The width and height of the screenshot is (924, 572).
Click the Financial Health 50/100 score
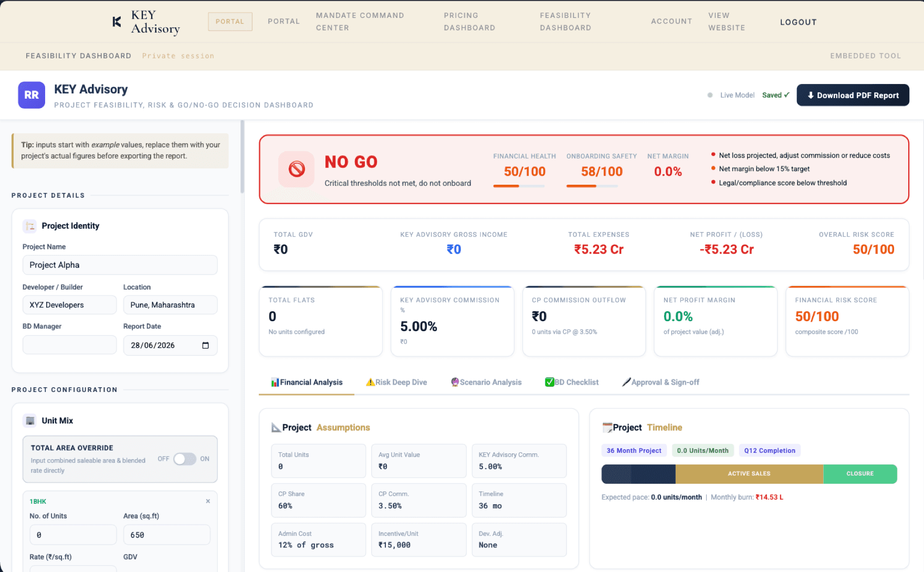coord(524,172)
